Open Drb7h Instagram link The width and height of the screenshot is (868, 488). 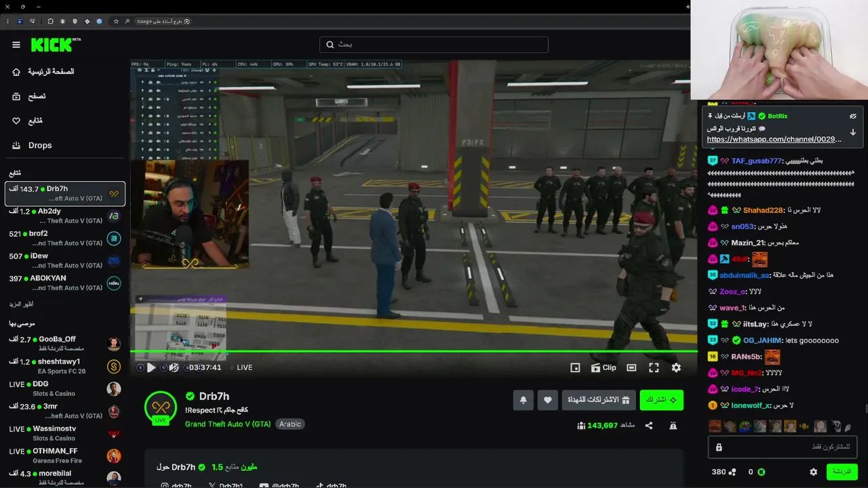pos(176,485)
